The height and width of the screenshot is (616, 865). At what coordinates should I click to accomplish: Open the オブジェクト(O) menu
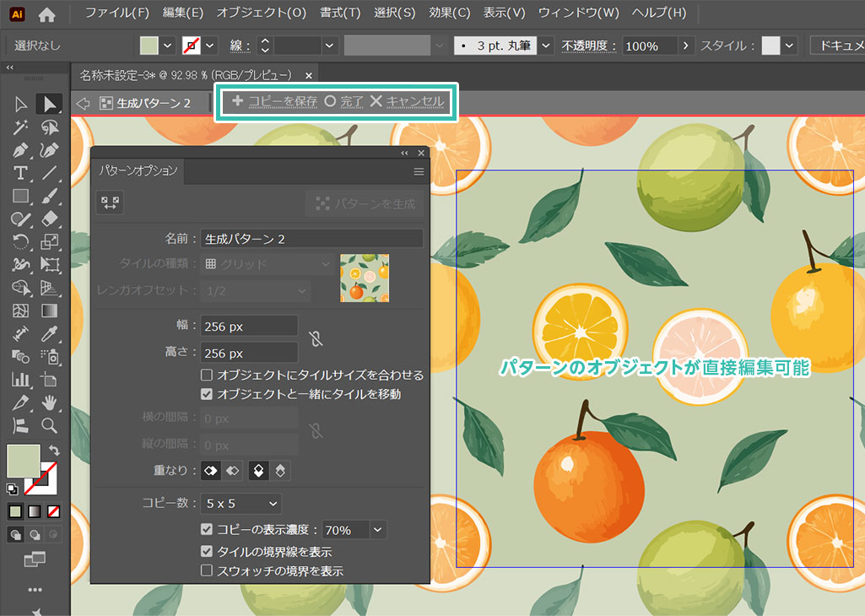coord(261,14)
